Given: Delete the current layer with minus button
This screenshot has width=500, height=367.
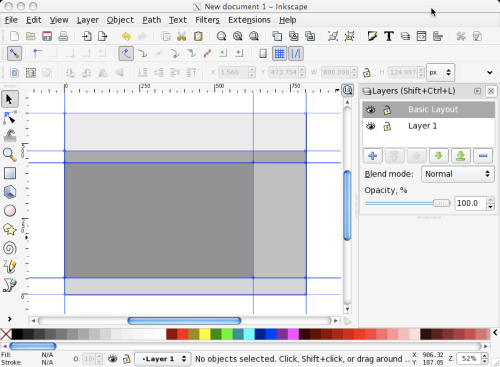Looking at the screenshot, I should 483,156.
